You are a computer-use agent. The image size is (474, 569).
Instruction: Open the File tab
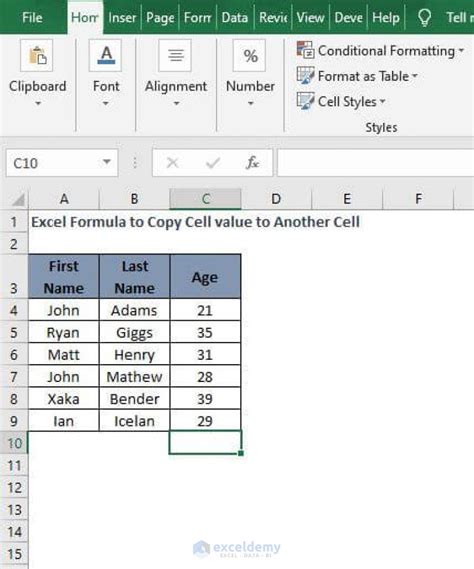pos(32,17)
